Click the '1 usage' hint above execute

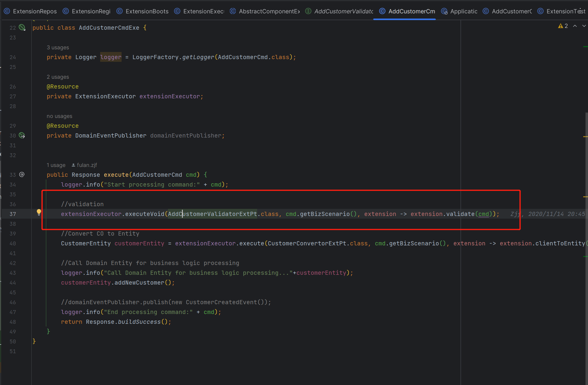coord(56,165)
